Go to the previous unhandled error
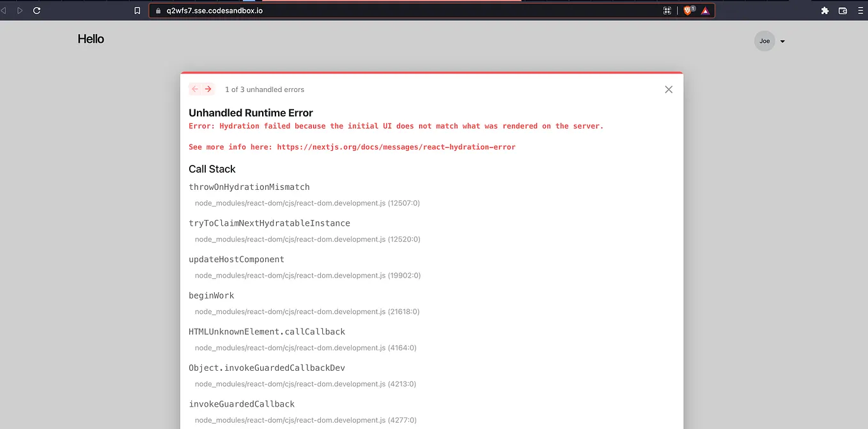 194,89
